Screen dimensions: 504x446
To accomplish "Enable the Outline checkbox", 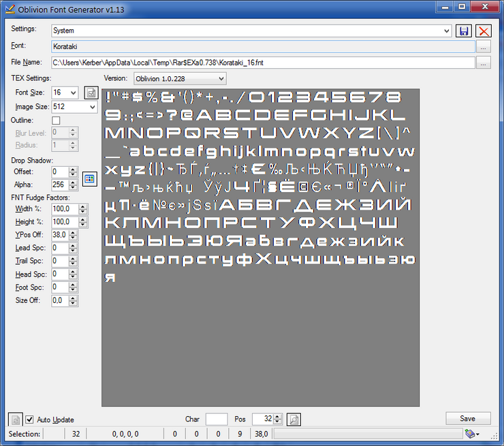I will 56,121.
